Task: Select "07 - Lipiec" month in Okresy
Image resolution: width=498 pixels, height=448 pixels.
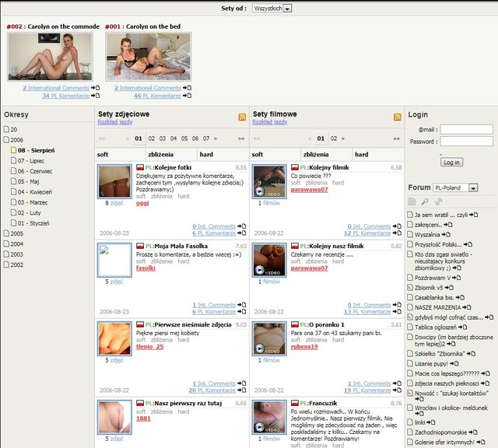Action: click(x=31, y=160)
